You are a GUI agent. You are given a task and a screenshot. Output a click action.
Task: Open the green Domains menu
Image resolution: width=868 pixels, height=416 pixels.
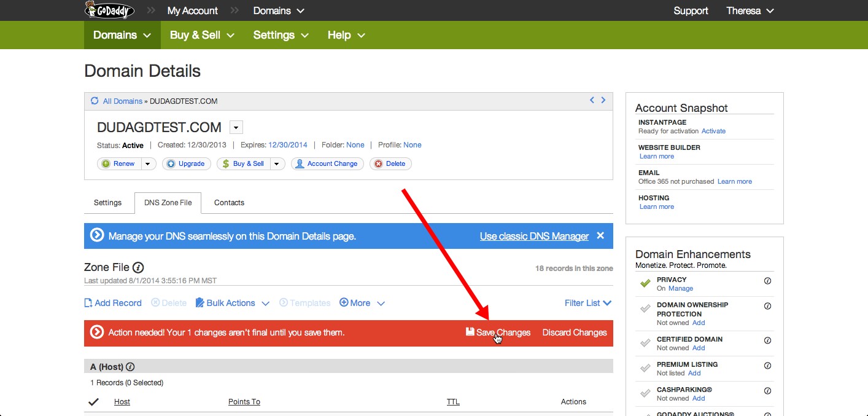[x=122, y=35]
